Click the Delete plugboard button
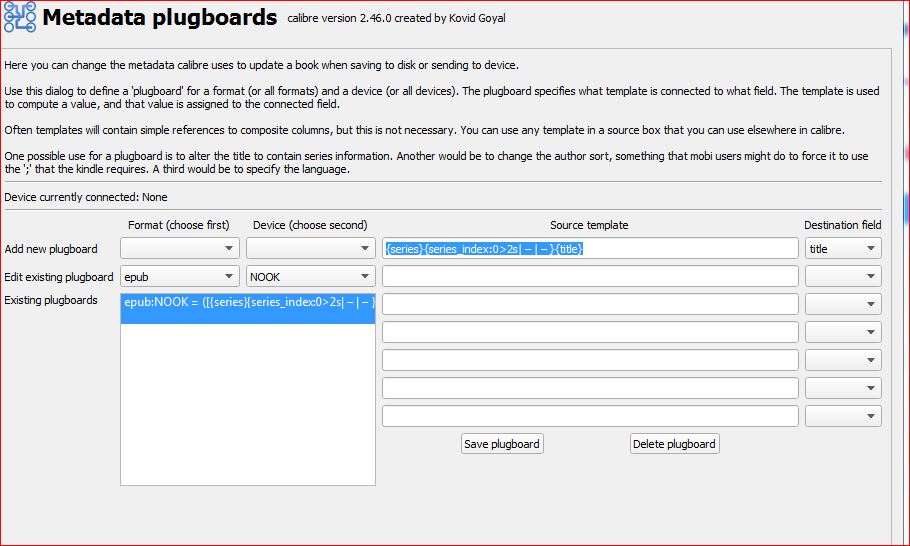The width and height of the screenshot is (910, 546). [674, 444]
